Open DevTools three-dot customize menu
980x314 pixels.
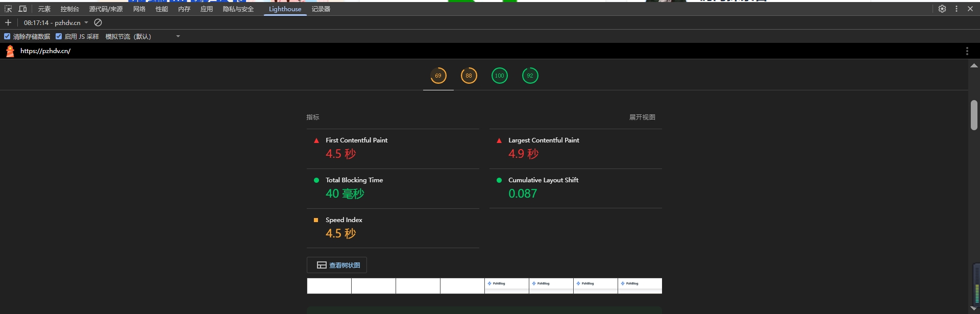[957, 9]
